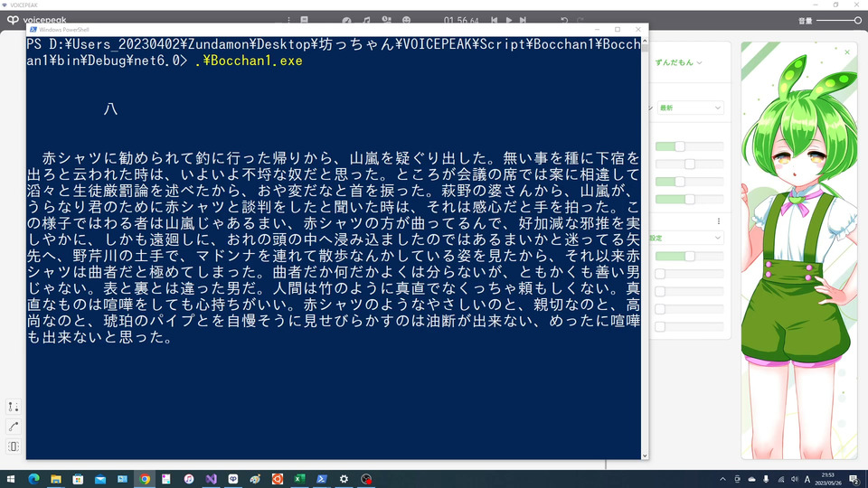Click the .¥Bocchan1.exe command text

click(x=249, y=61)
